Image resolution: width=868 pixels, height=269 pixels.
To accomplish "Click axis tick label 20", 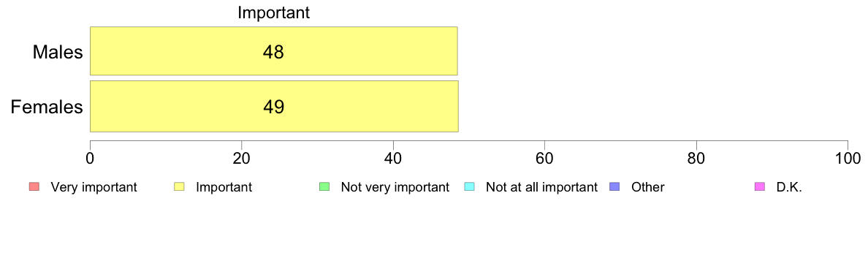I will tap(241, 157).
